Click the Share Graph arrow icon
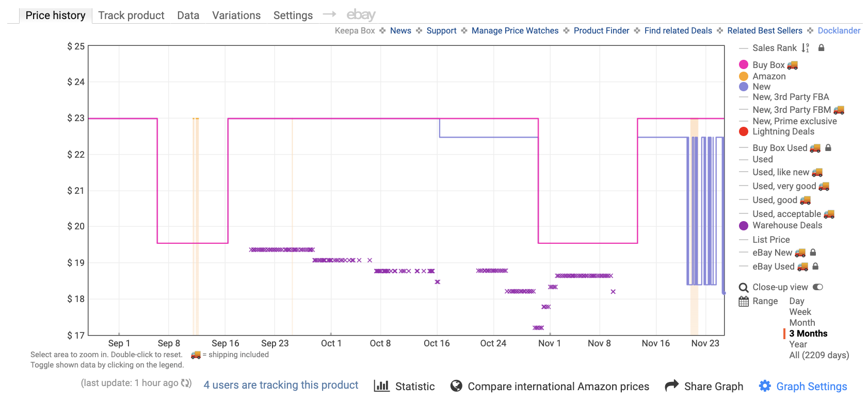 [671, 386]
